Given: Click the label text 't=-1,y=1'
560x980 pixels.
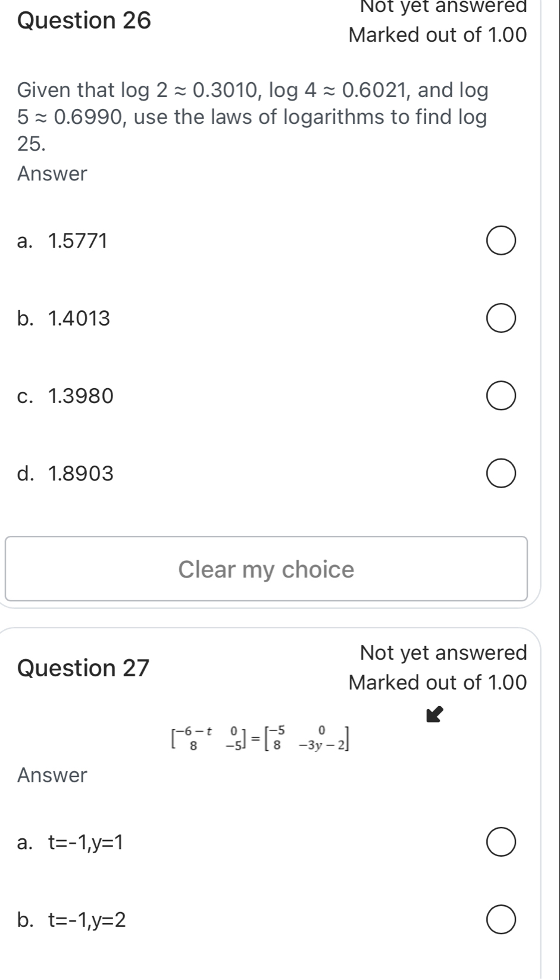Looking at the screenshot, I should [x=87, y=842].
